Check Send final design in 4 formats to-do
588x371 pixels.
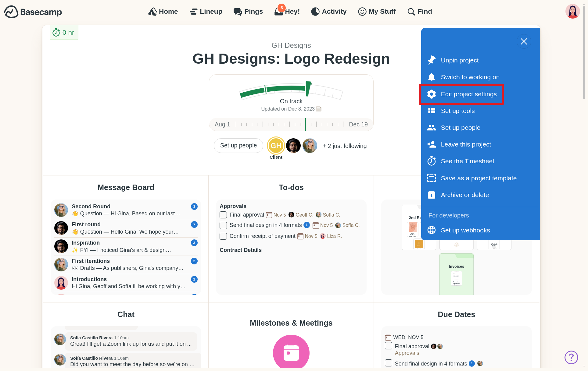pyautogui.click(x=223, y=225)
